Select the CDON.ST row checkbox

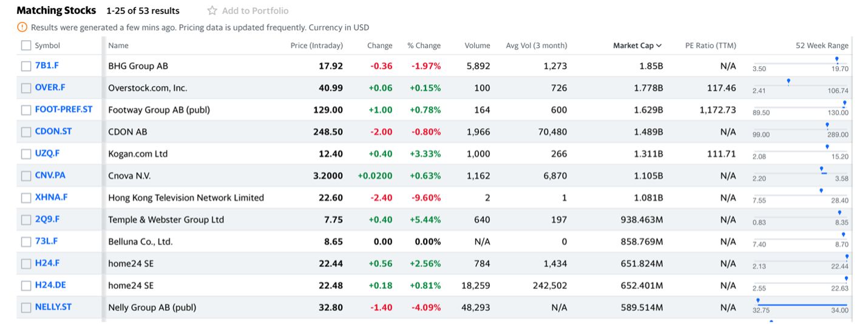click(26, 132)
